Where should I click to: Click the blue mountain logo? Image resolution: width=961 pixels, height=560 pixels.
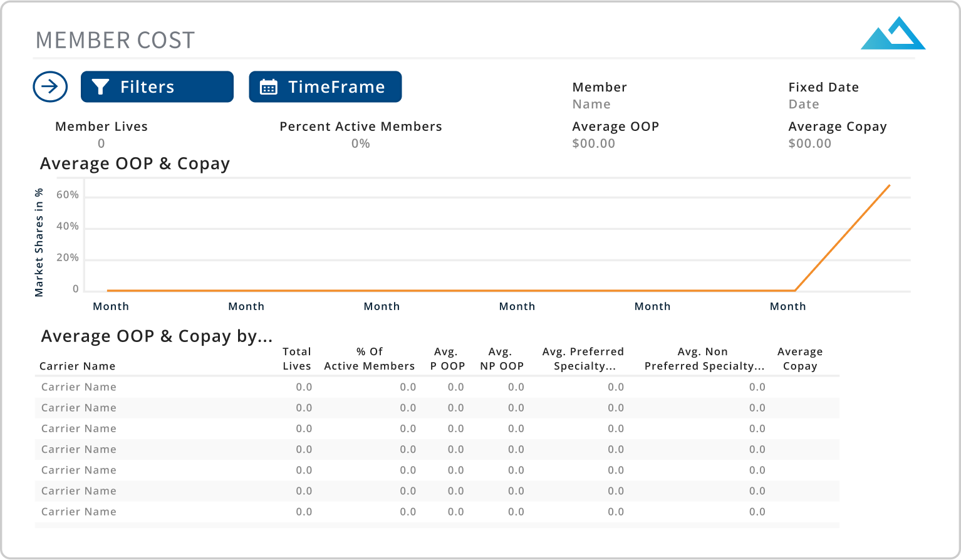[x=893, y=34]
